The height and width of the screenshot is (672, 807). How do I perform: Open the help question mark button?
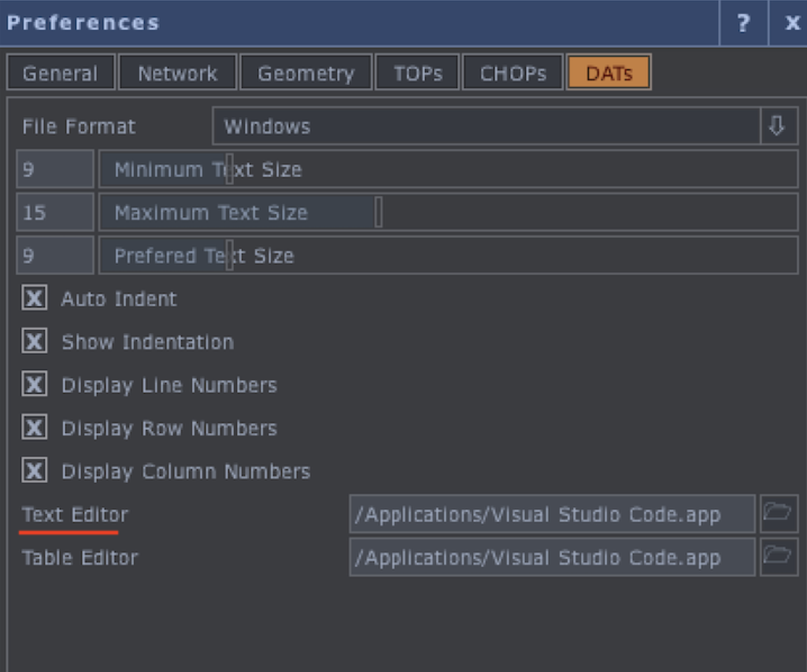[x=743, y=23]
